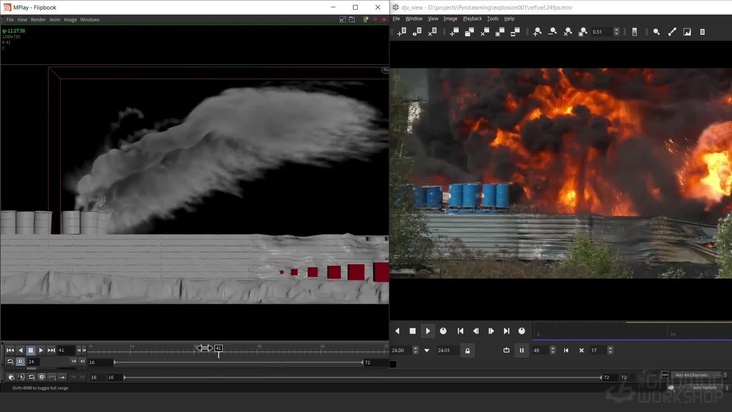Viewport: 732px width, 412px height.
Task: Open the color picker line tool in djv_view
Action: [x=672, y=32]
